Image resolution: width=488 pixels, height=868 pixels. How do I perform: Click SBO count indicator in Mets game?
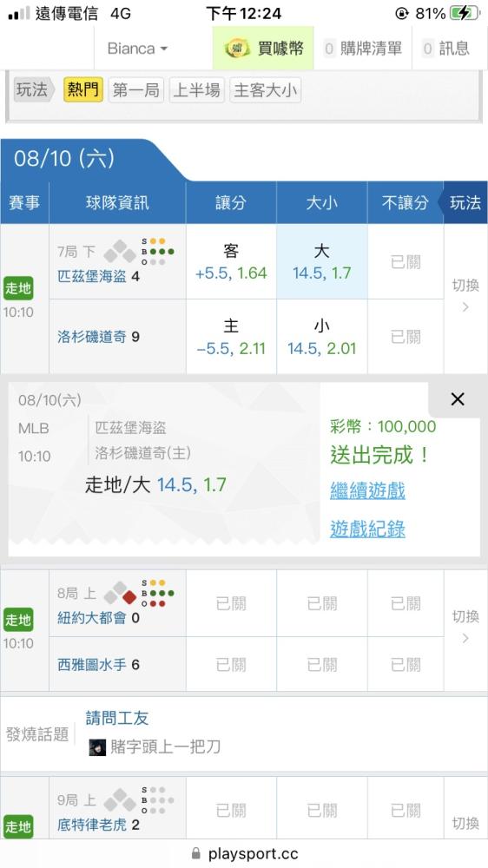(157, 593)
